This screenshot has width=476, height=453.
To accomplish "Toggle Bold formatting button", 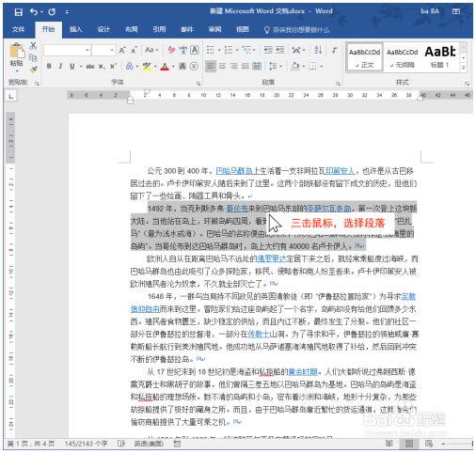I will click(x=49, y=66).
